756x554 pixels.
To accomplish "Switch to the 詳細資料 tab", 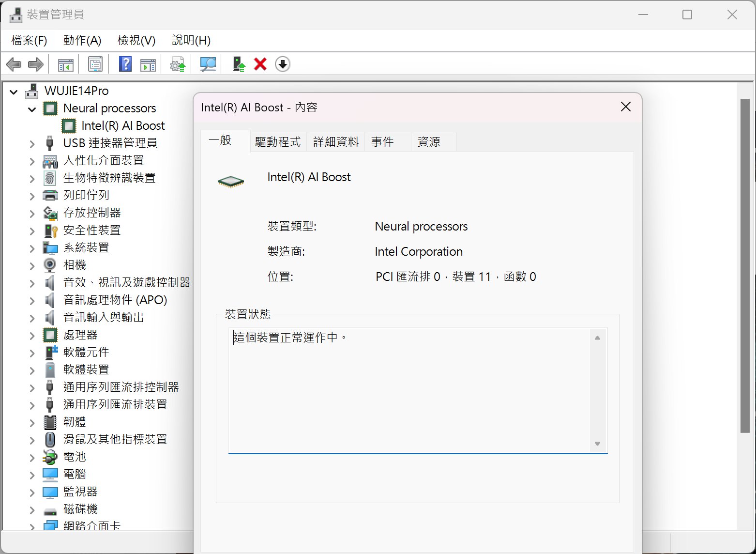I will pos(336,142).
